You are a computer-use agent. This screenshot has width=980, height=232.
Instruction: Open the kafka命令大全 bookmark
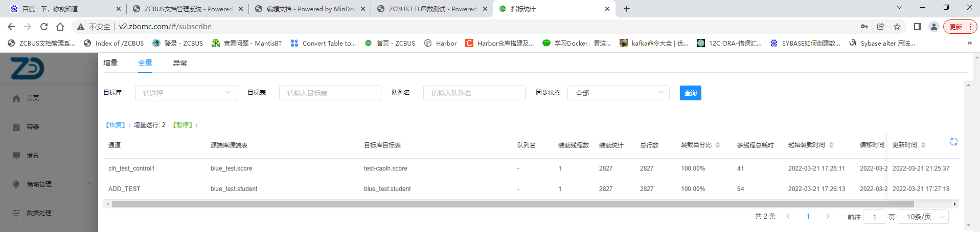pos(654,43)
